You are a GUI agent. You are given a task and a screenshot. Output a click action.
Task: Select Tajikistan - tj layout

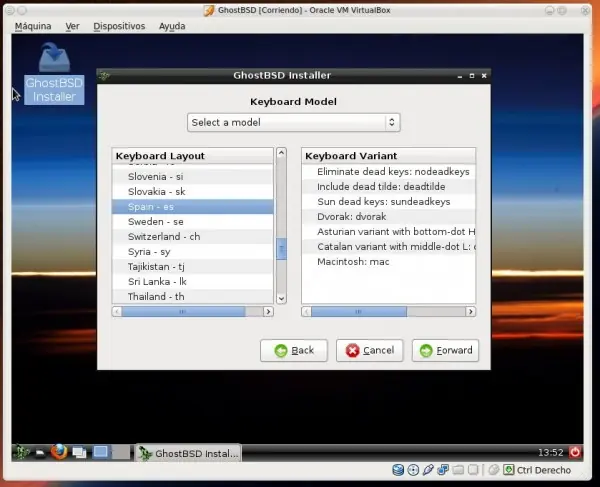coord(193,267)
